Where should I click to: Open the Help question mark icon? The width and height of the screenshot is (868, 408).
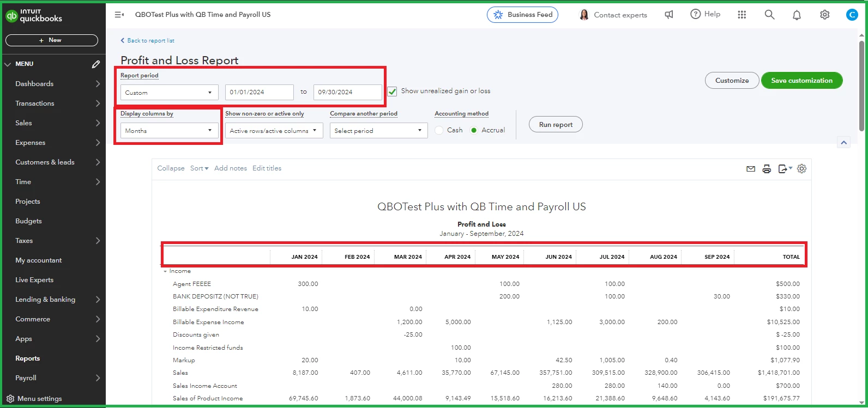coord(695,14)
